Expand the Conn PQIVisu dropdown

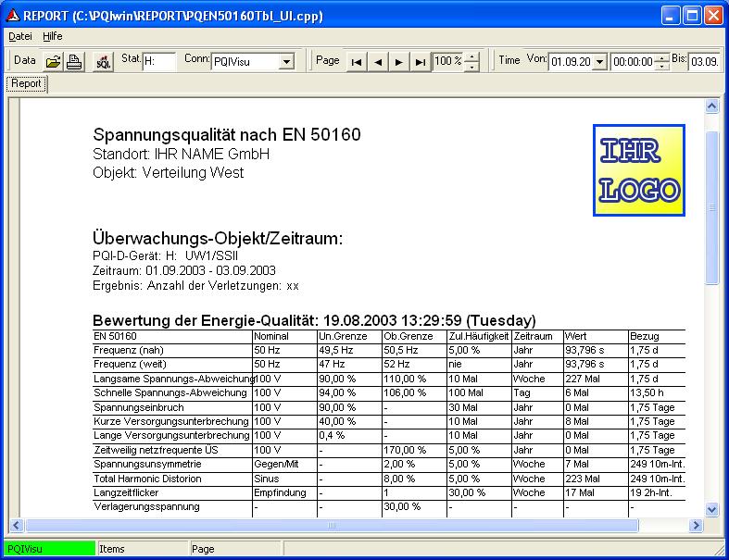(287, 61)
